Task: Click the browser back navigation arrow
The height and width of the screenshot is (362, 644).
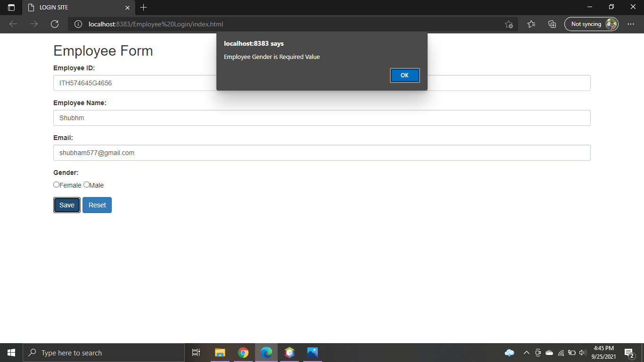Action: [13, 24]
